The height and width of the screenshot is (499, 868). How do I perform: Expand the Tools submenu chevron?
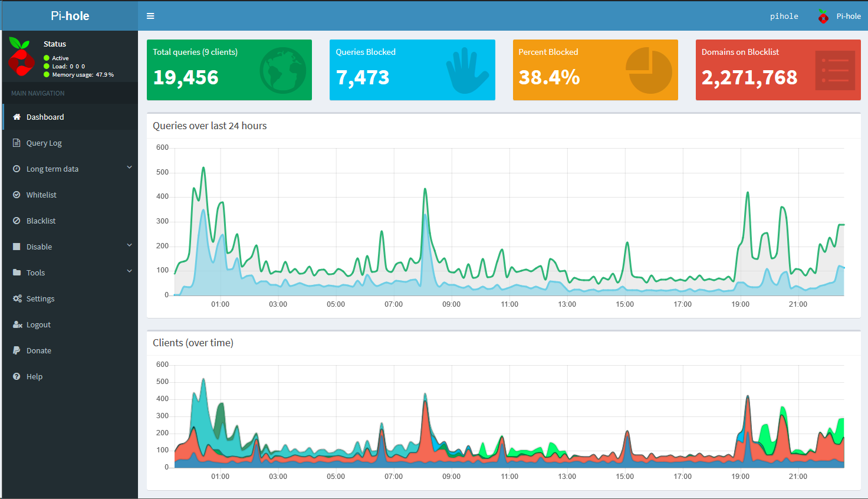[x=129, y=271]
